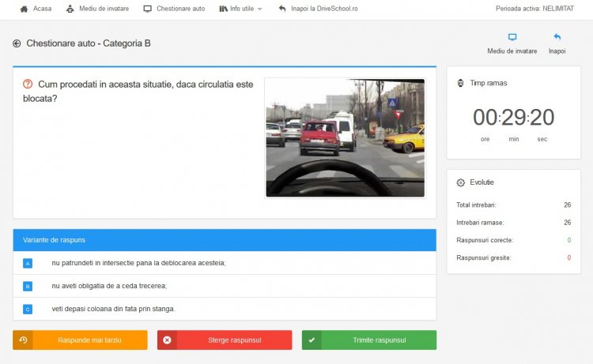The width and height of the screenshot is (593, 364).
Task: Click the back circle arrow beside page title
Action: click(17, 43)
